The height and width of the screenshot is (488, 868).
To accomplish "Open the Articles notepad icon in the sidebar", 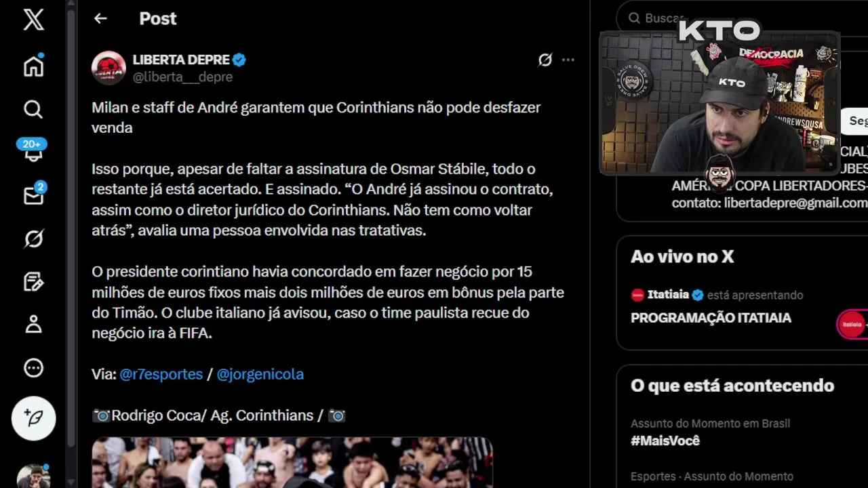I will [33, 281].
